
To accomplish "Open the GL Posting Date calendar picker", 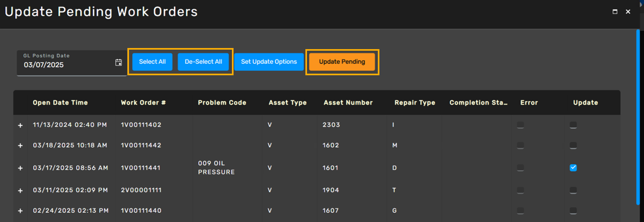I will coord(119,63).
